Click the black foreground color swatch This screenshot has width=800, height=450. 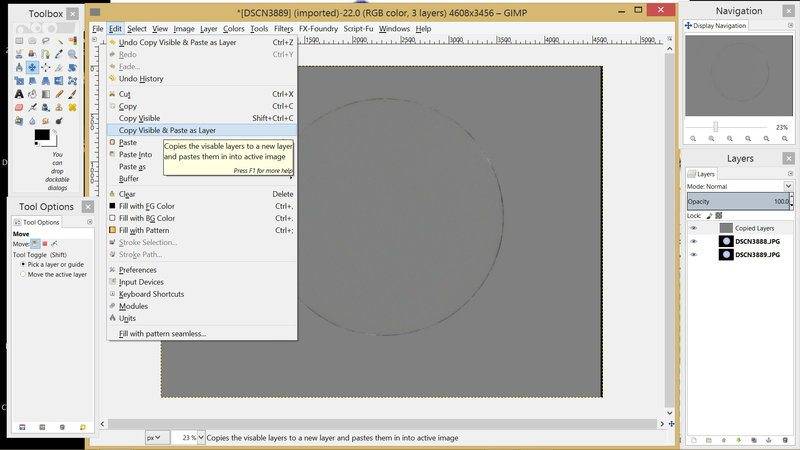[42, 134]
